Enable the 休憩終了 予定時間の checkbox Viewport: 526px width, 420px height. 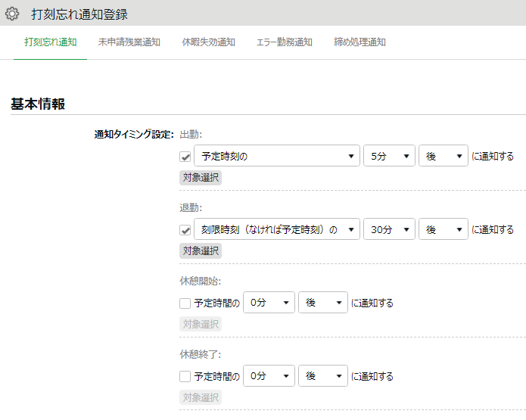(185, 377)
